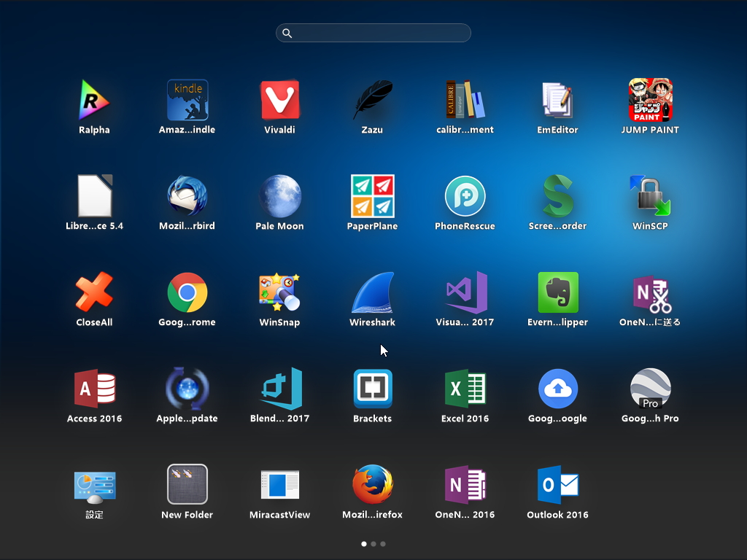Open the Google cloud upload icon
Viewport: 747px width, 560px height.
point(558,388)
